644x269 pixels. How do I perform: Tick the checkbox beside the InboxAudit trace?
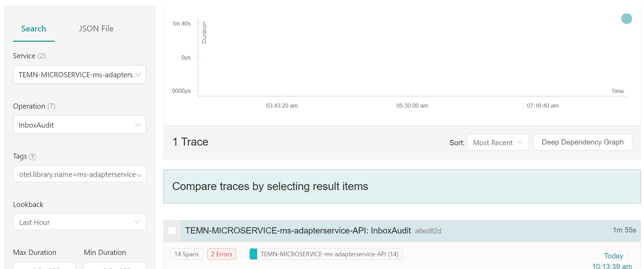click(x=172, y=230)
